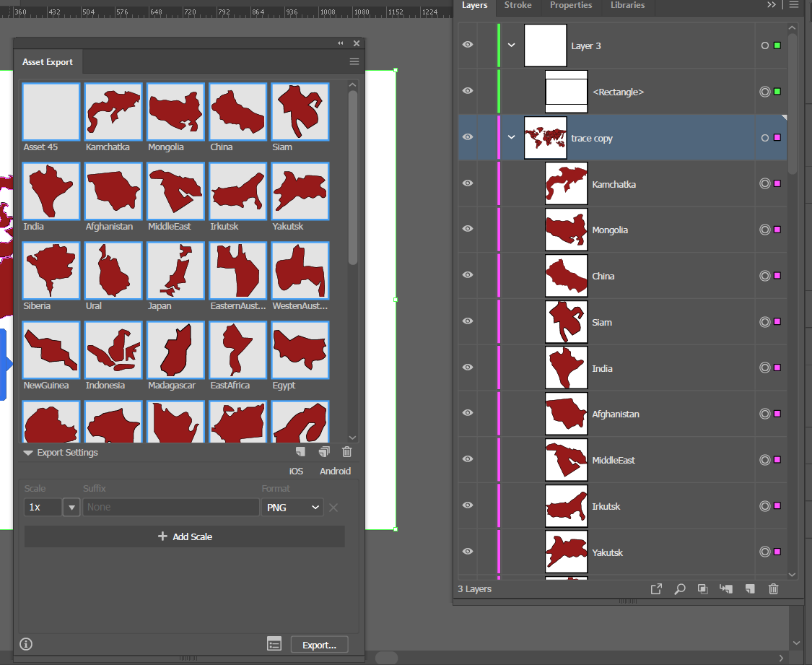Click info icon in Asset Export panel
The height and width of the screenshot is (665, 812).
(26, 644)
